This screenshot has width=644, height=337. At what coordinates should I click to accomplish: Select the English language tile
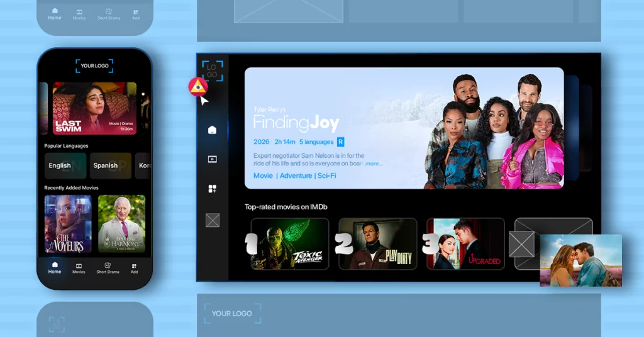coord(65,165)
